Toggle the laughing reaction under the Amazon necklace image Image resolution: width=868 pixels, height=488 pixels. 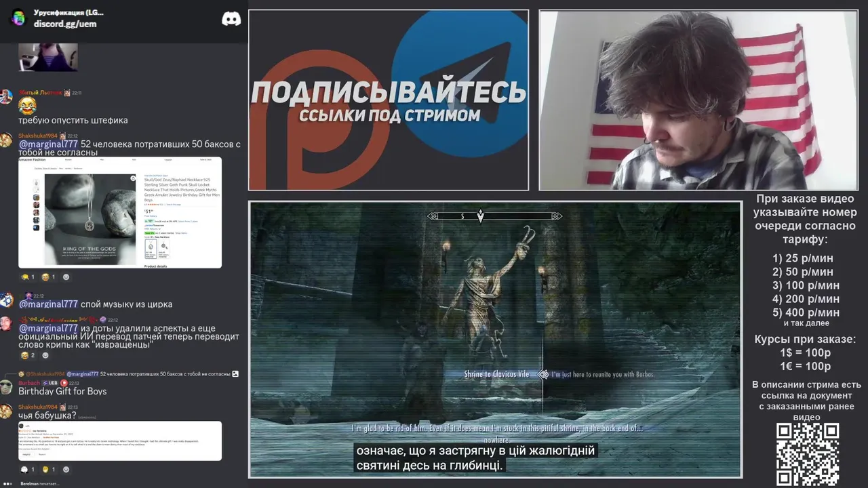click(48, 277)
